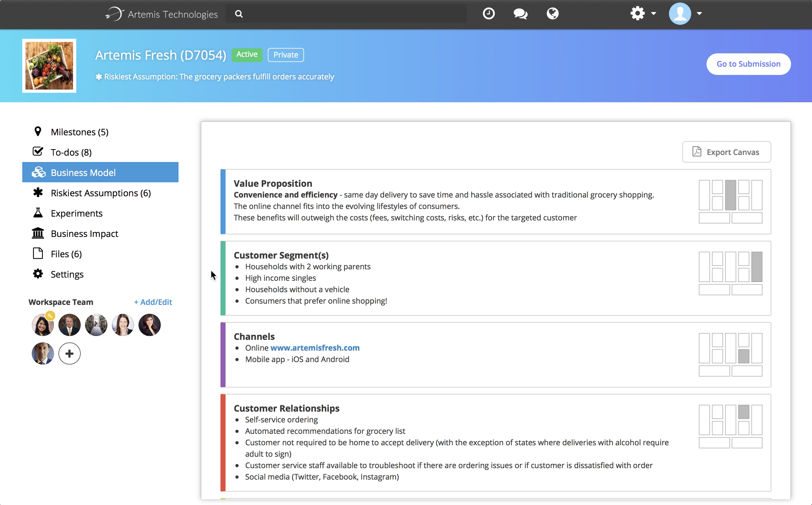Click the Business Impact bank icon
Viewport: 812px width, 505px height.
38,233
